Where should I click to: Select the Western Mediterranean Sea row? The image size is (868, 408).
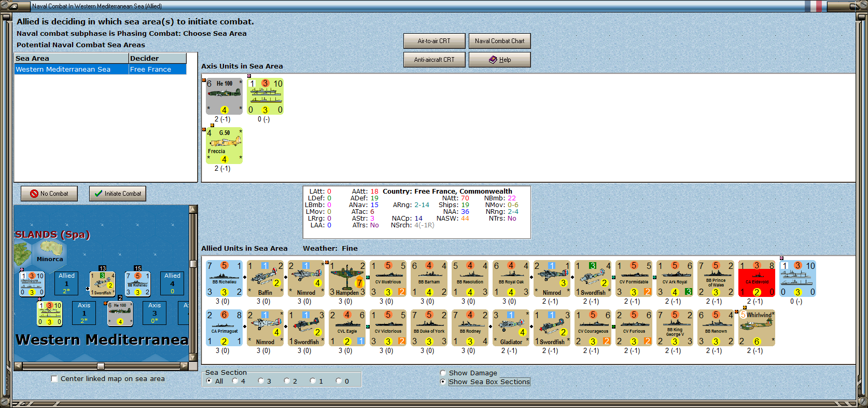tap(100, 69)
